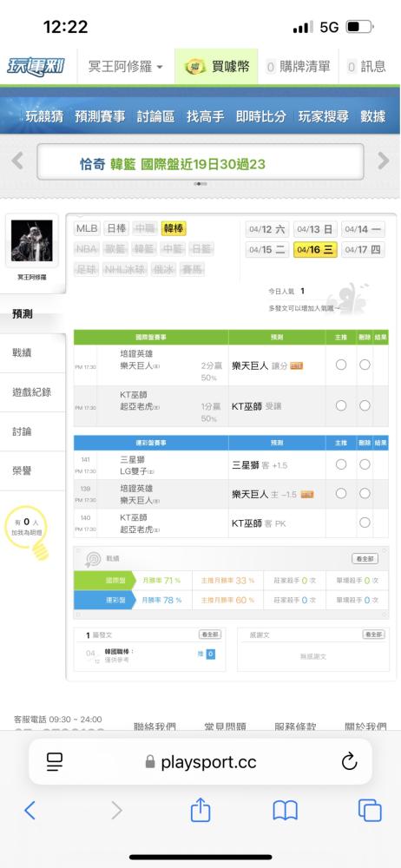Show all open Safari tabs
This screenshot has height=868, width=401.
click(x=370, y=811)
